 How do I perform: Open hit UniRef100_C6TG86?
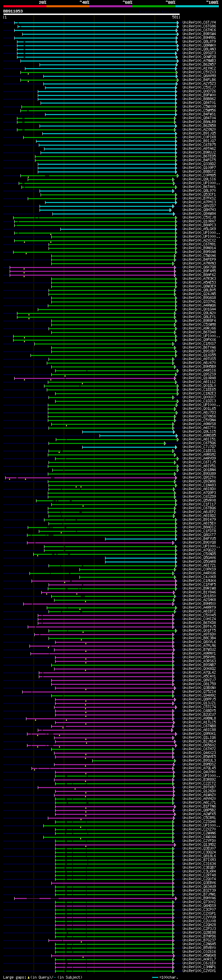(199, 26)
